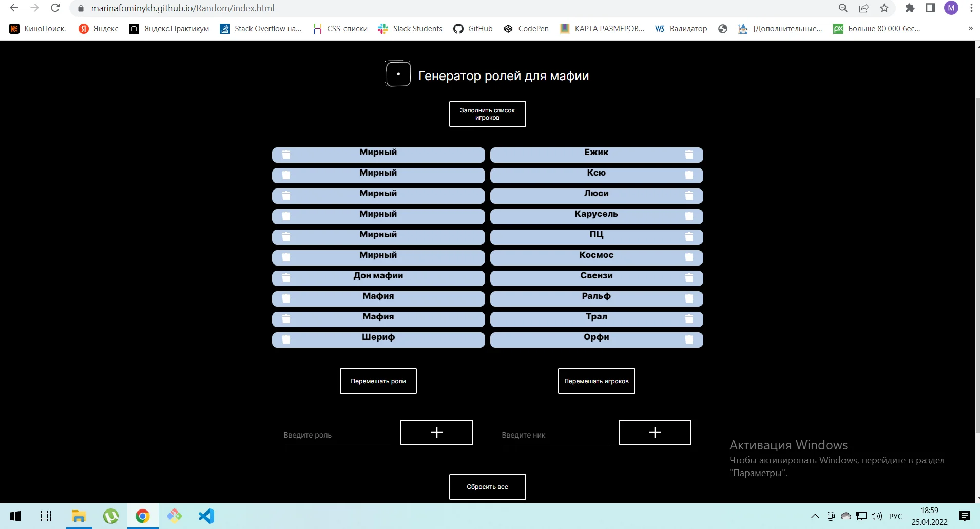Reset everything with Сбросить все
Viewport: 980px width, 529px height.
(x=488, y=487)
